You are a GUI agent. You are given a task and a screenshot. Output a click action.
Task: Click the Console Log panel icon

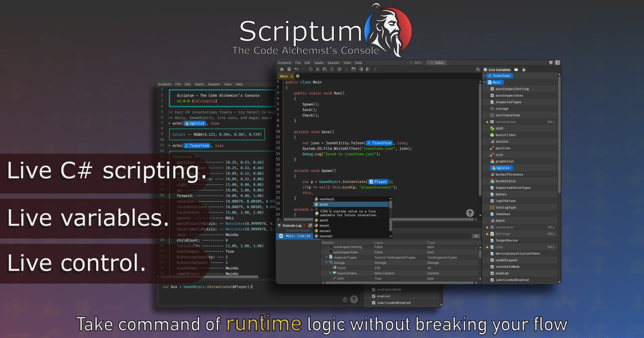[279, 225]
